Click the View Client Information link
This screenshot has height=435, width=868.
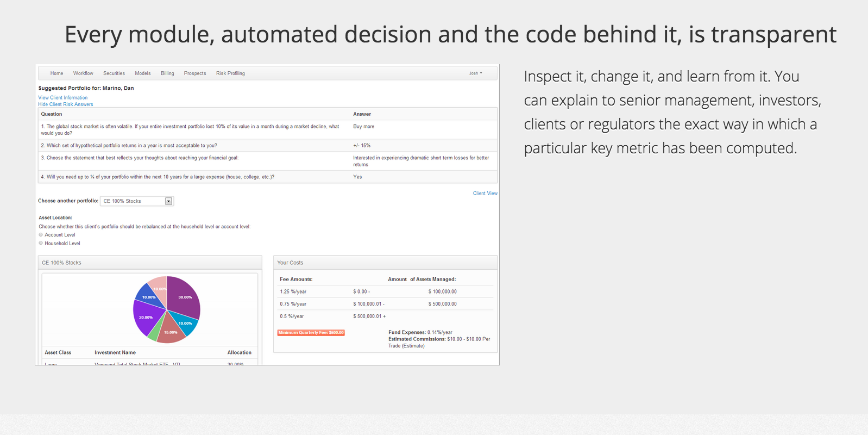click(x=63, y=98)
